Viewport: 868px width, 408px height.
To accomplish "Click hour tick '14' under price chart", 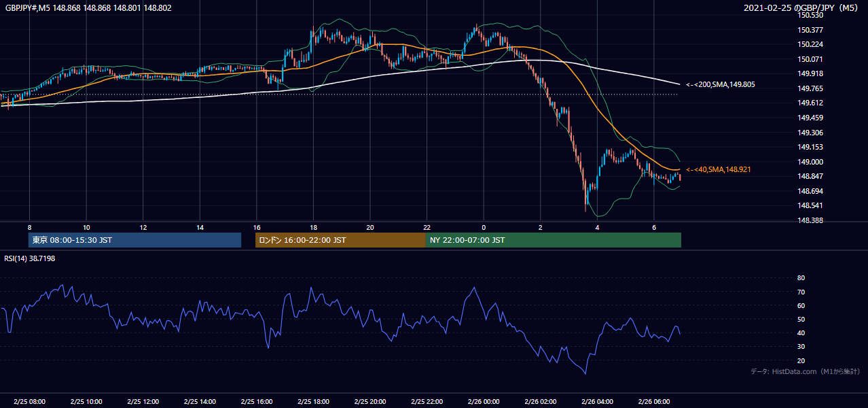I will [200, 228].
